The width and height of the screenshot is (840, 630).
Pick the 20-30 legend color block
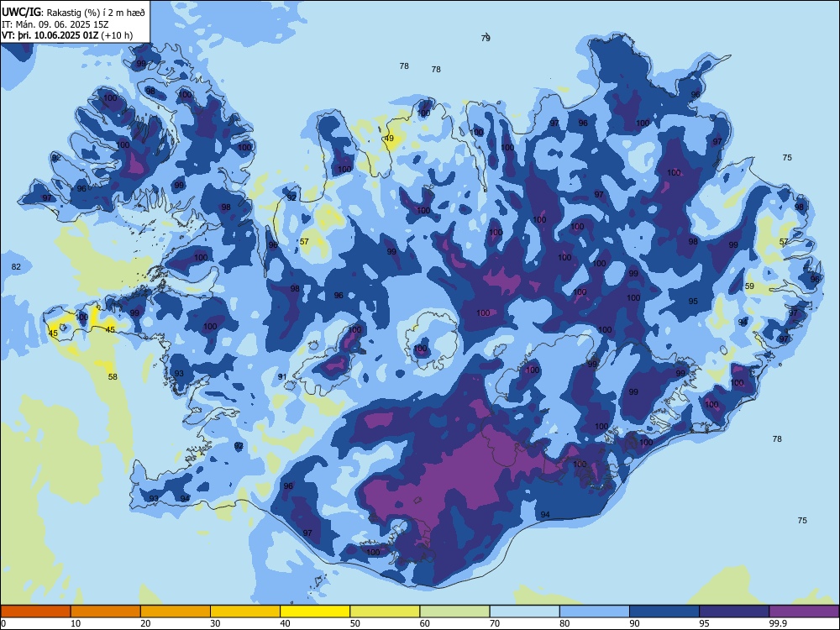pos(176,612)
